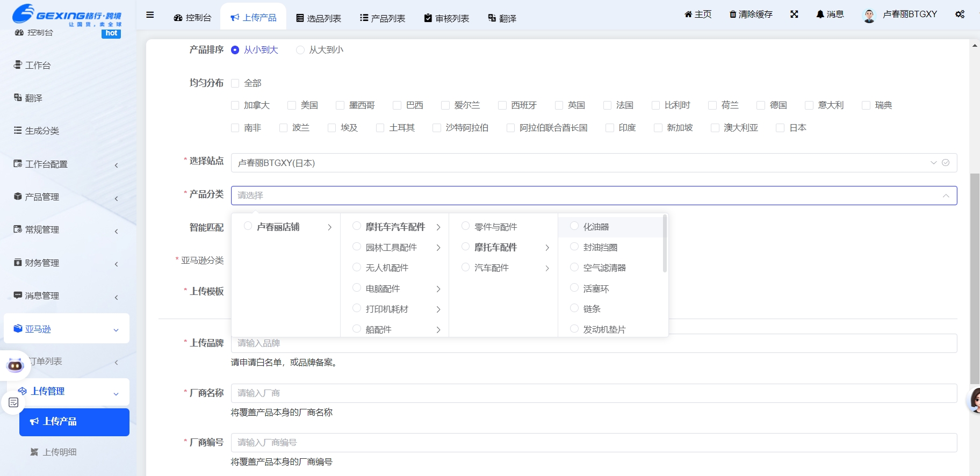Select 化油器 category radio option

tap(574, 226)
